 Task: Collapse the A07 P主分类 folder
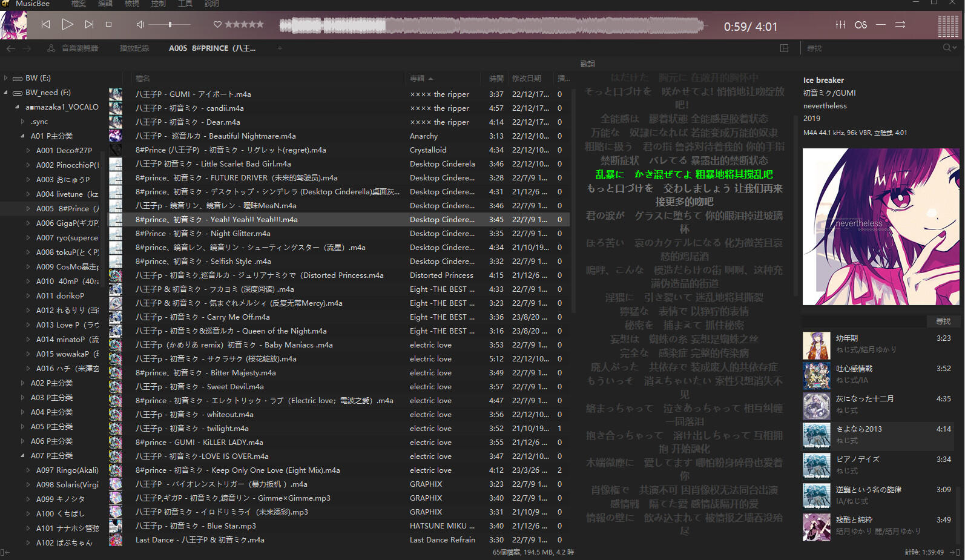(x=23, y=456)
